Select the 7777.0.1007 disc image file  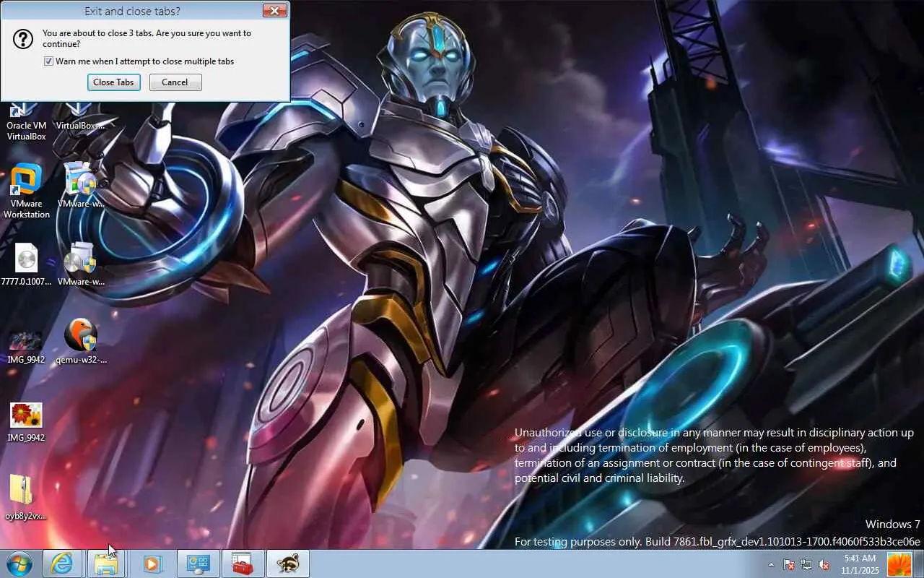coord(26,264)
